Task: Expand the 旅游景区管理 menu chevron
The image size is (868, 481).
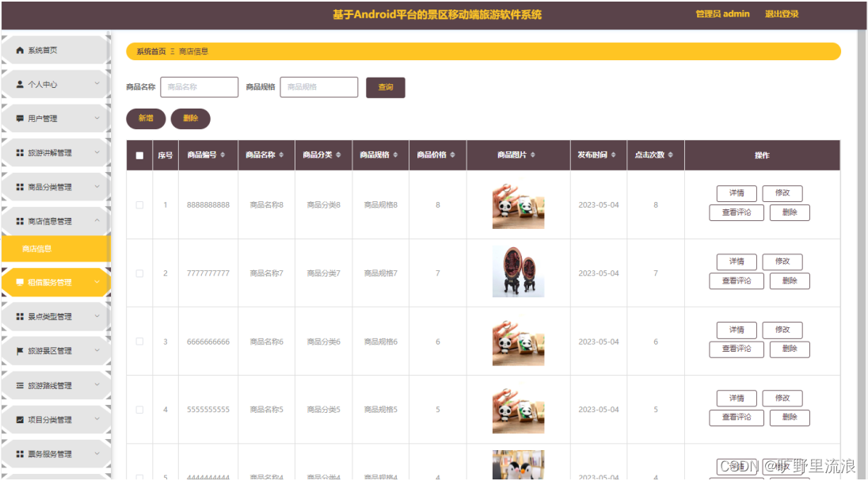Action: [x=97, y=350]
